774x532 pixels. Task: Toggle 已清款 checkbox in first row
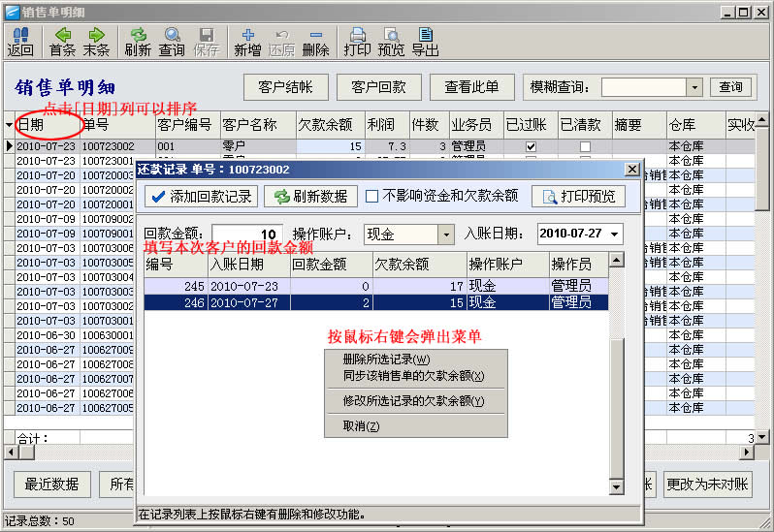click(584, 146)
